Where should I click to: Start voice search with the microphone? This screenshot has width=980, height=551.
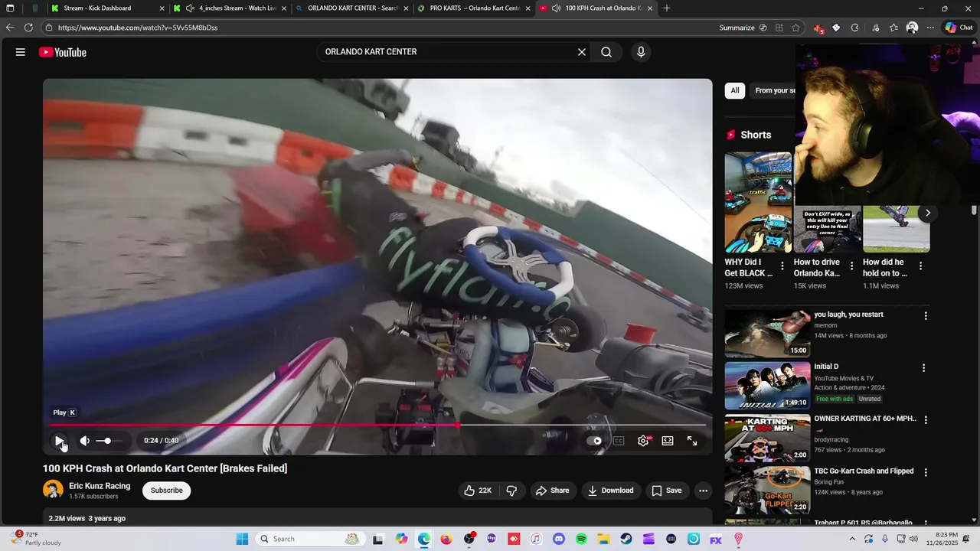pyautogui.click(x=641, y=52)
